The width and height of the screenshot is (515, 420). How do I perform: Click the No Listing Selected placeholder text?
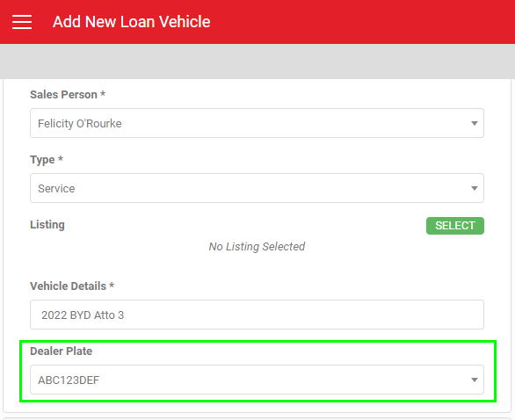(257, 247)
